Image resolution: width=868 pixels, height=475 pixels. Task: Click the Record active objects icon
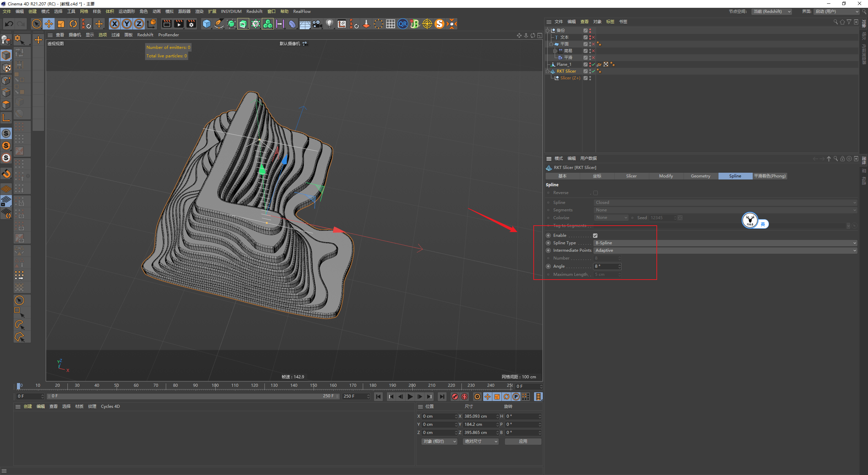(455, 397)
